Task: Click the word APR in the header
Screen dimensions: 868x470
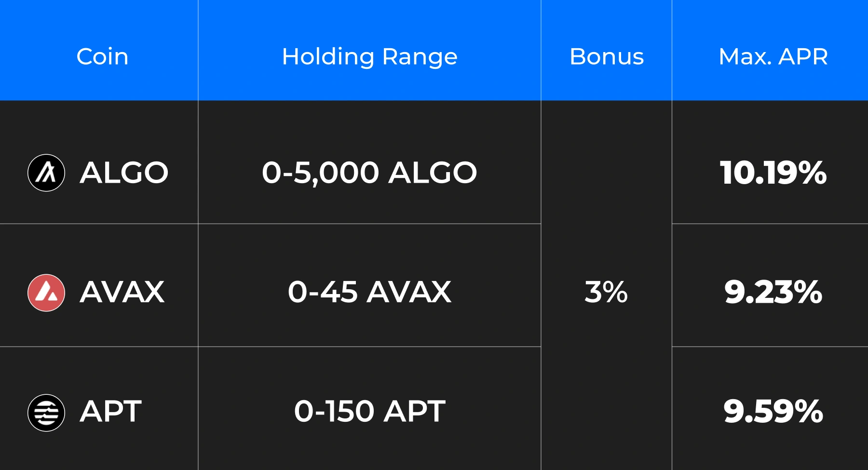Action: [x=803, y=57]
